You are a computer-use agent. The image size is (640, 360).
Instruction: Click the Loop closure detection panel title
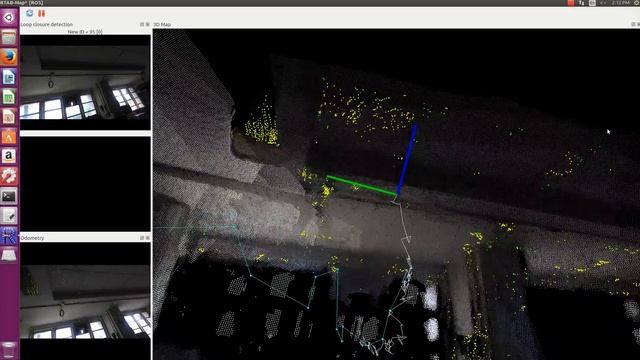[47, 24]
